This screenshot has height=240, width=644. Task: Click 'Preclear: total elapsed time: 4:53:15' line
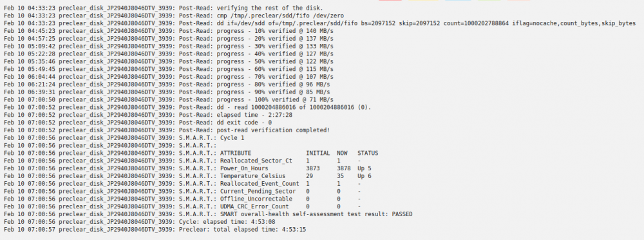155,229
